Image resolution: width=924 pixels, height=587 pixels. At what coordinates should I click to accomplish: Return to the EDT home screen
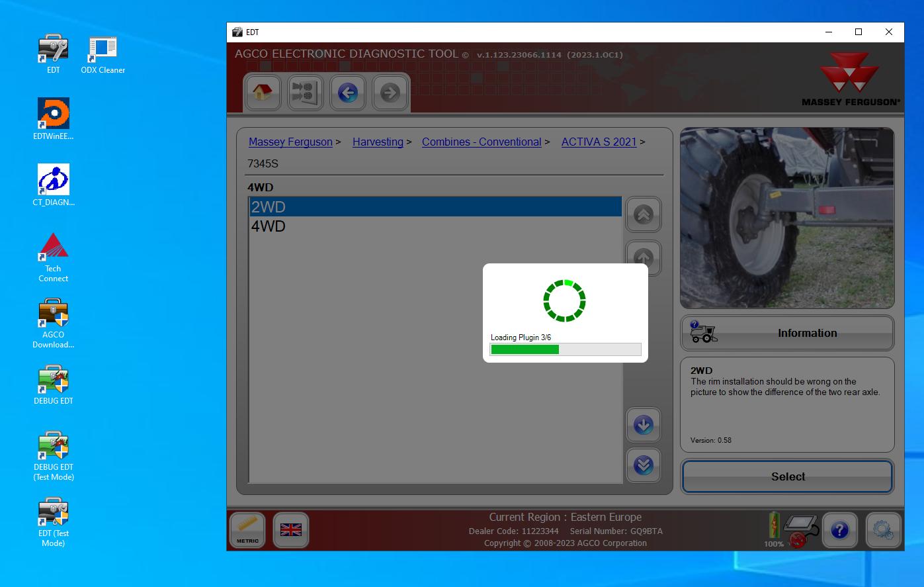click(262, 93)
